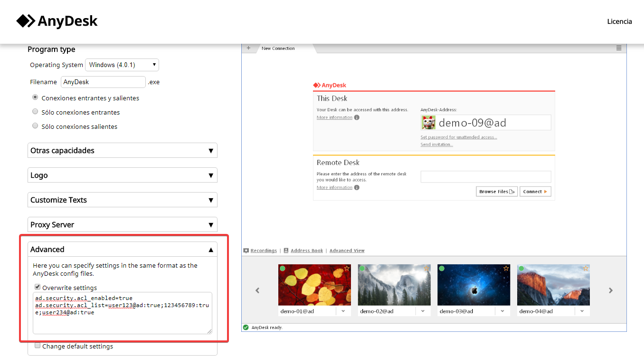Screen dimensions: 644x358
Task: Select Sólo conexiones entrantes option
Action: coord(35,112)
